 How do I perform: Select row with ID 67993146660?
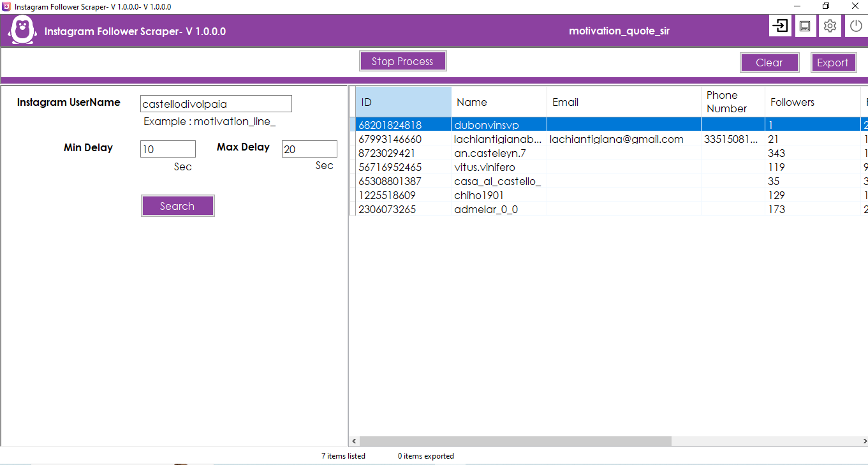608,139
